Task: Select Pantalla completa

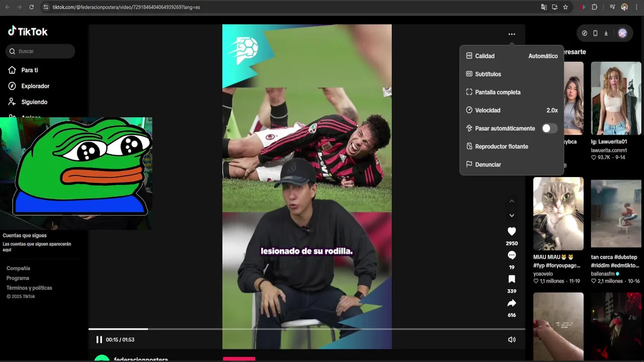Action: [512, 92]
